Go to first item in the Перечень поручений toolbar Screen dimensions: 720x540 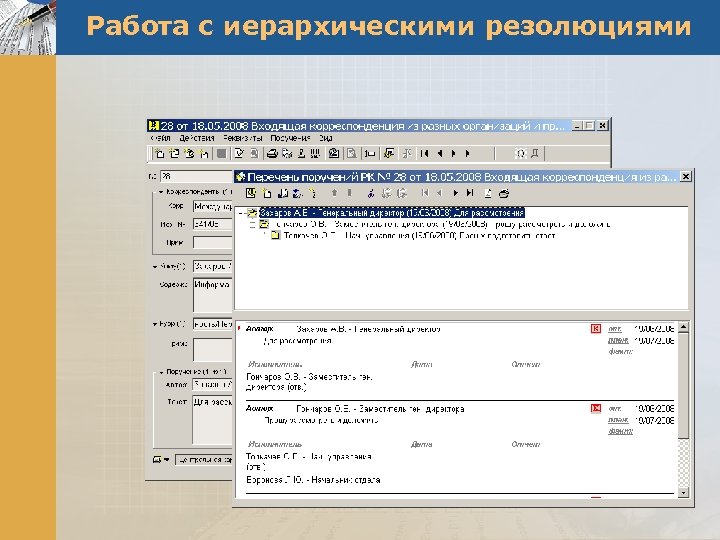click(425, 193)
